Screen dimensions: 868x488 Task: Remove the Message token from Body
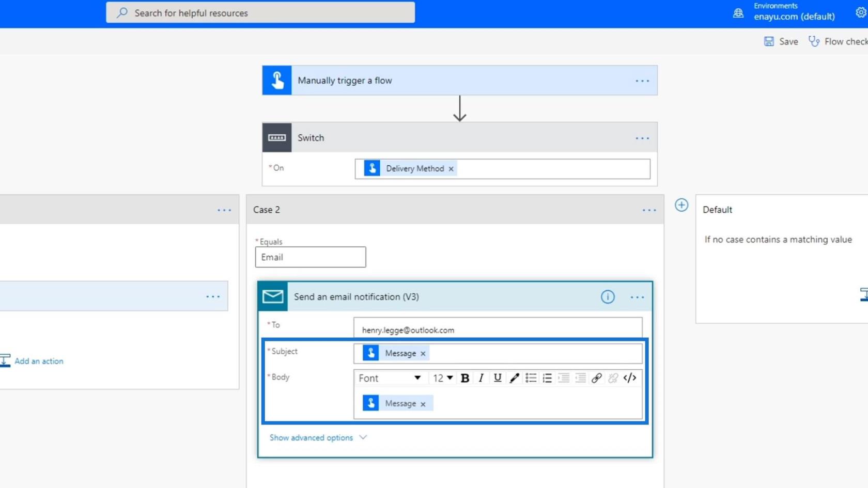[x=423, y=404]
